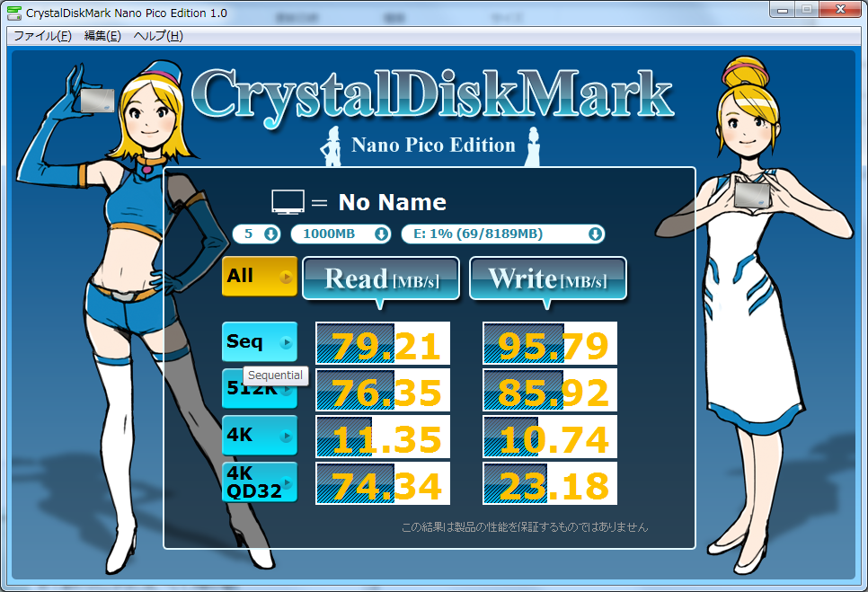Open the ファイル(F) menu
Viewport: 868px width, 592px height.
click(x=42, y=36)
